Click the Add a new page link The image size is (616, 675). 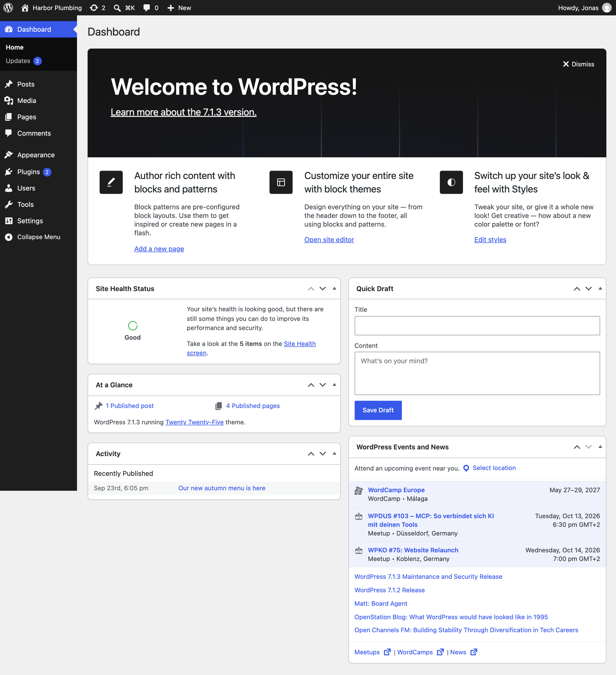(159, 249)
